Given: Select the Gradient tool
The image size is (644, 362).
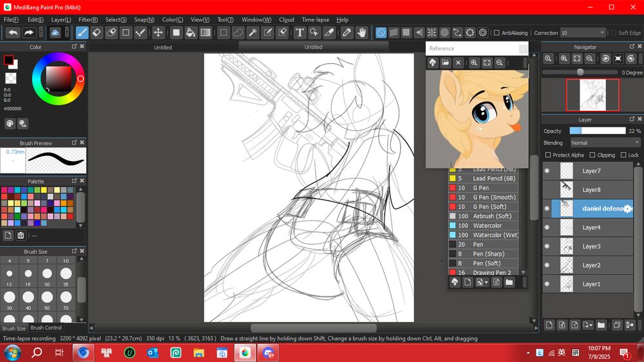Looking at the screenshot, I should (x=205, y=33).
